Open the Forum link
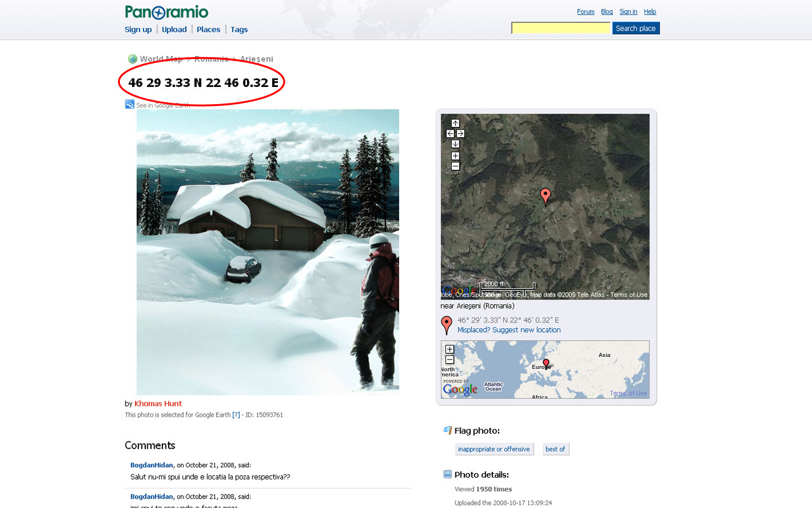This screenshot has width=812, height=508. (x=586, y=12)
